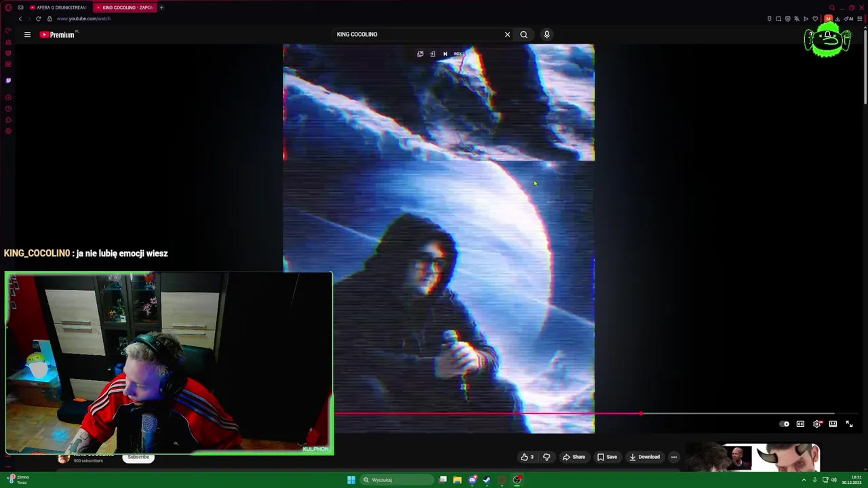Dislike the video with thumbs down

[x=547, y=457]
